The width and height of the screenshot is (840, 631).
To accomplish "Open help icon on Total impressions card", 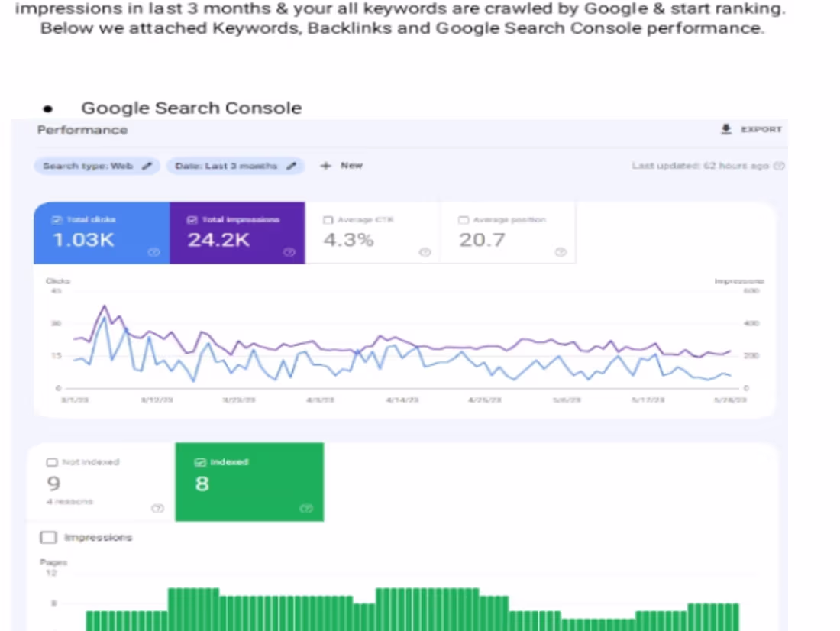I will [289, 252].
